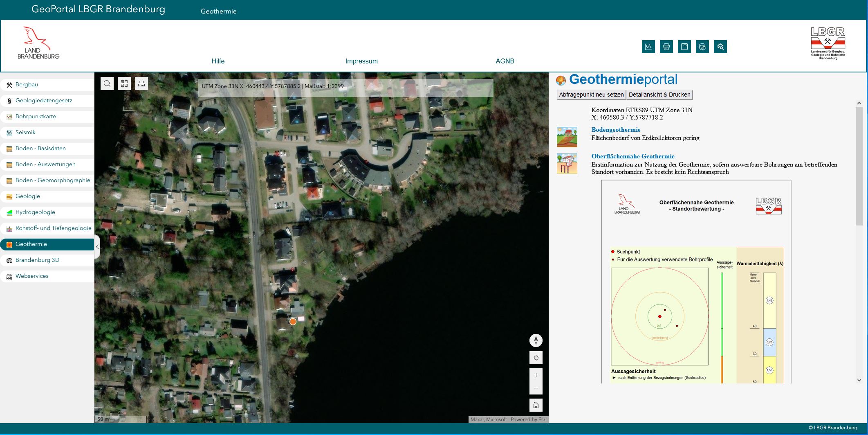Click the Oberflächennahe Geothermie house icon
Viewport: 868px width, 435px height.
[567, 164]
